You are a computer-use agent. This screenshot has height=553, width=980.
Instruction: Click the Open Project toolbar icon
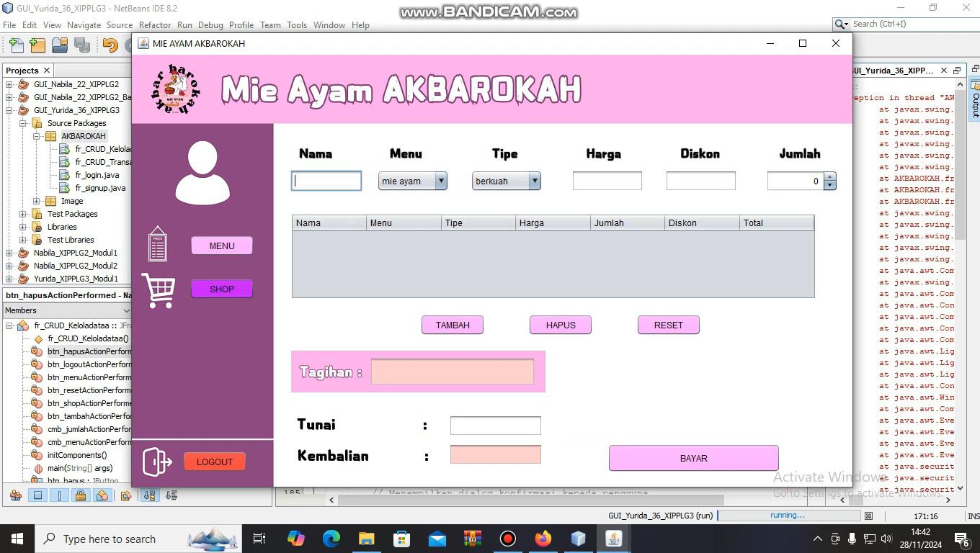click(60, 45)
